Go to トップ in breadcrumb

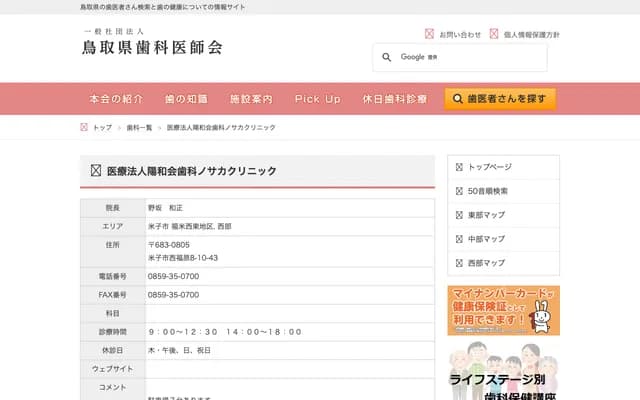[x=102, y=128]
